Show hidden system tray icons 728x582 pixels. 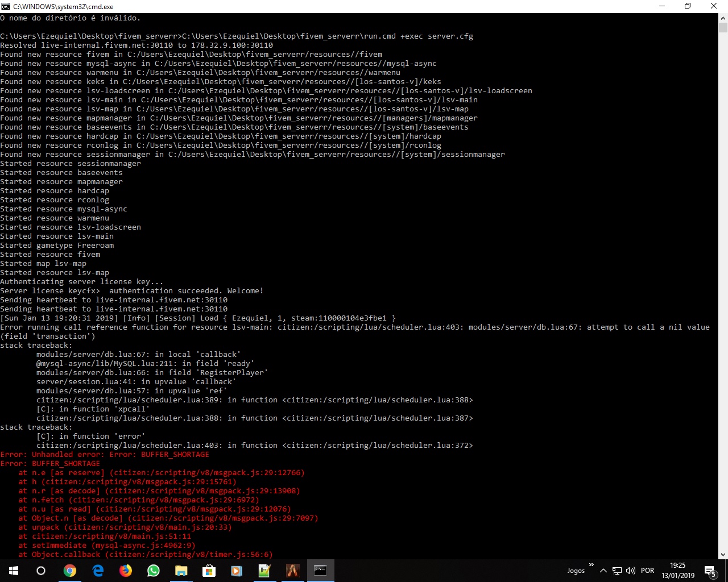[x=603, y=571]
